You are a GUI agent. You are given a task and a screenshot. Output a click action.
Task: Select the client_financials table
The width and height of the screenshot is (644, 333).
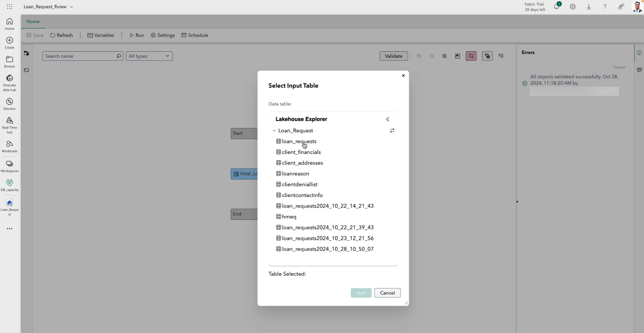coord(301,152)
